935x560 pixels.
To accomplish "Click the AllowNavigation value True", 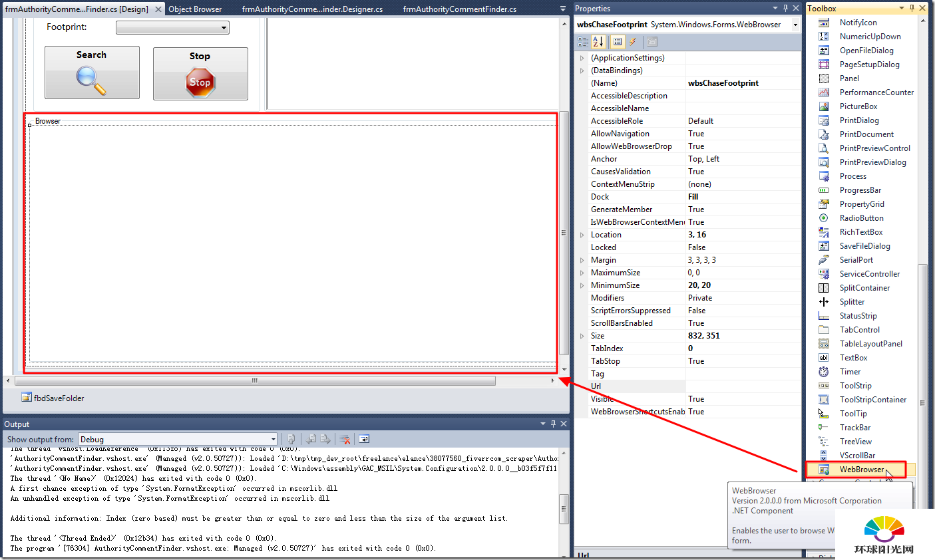I will 743,134.
